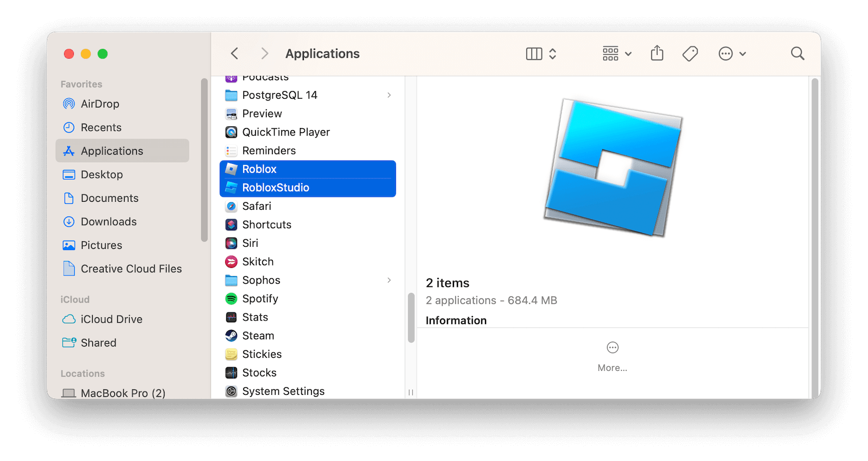Image resolution: width=868 pixels, height=461 pixels.
Task: Click the sidebar scrollbar thumb
Action: tap(204, 159)
